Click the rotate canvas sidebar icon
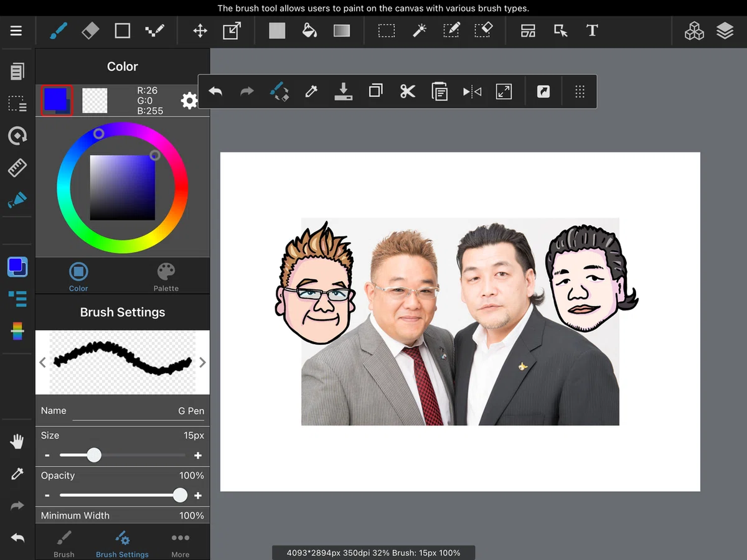Image resolution: width=747 pixels, height=560 pixels. tap(17, 136)
